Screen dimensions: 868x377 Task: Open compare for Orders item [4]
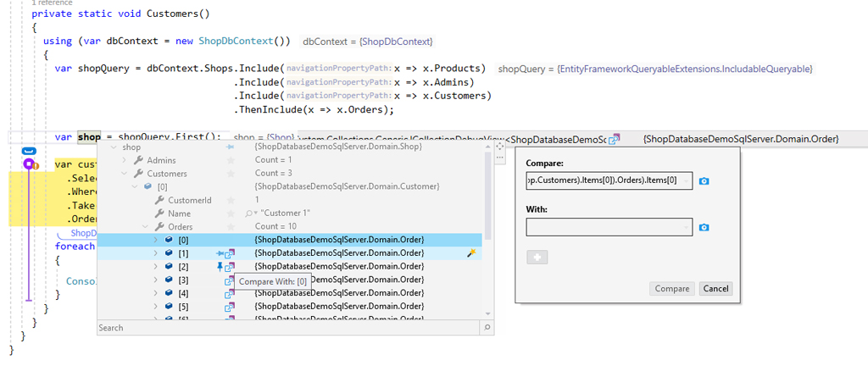pos(229,293)
